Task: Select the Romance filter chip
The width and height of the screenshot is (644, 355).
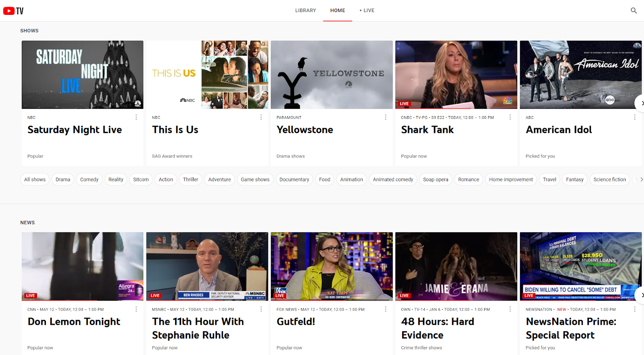Action: pos(469,179)
